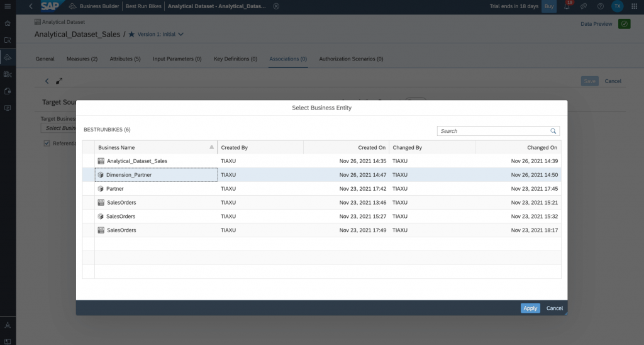Viewport: 644px width, 345px height.
Task: Click the Dimension_Partner cube icon
Action: (x=101, y=175)
